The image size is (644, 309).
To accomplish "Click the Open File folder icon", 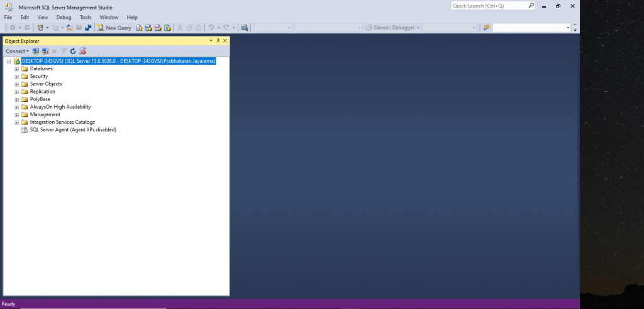I will pos(69,28).
